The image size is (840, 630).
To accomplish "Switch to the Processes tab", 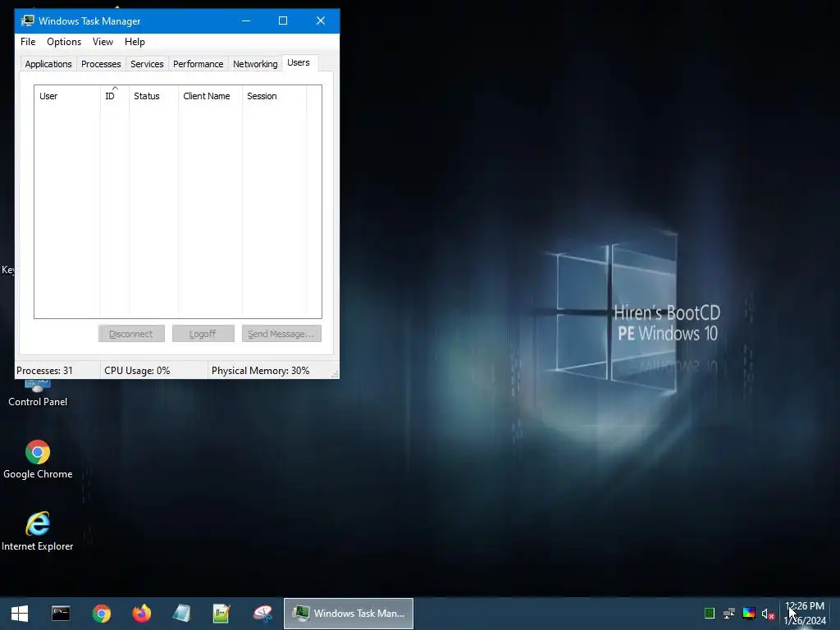I will [x=101, y=64].
